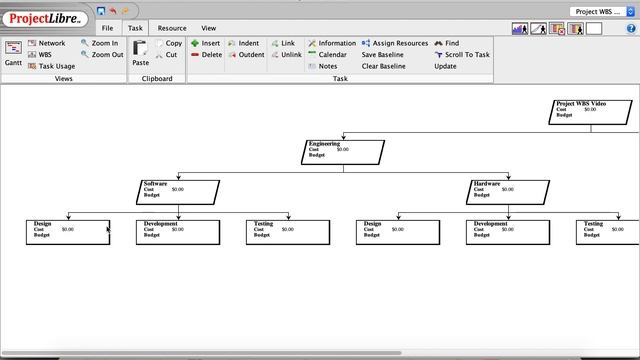This screenshot has height=360, width=640.
Task: Click Save Baseline
Action: [x=382, y=54]
